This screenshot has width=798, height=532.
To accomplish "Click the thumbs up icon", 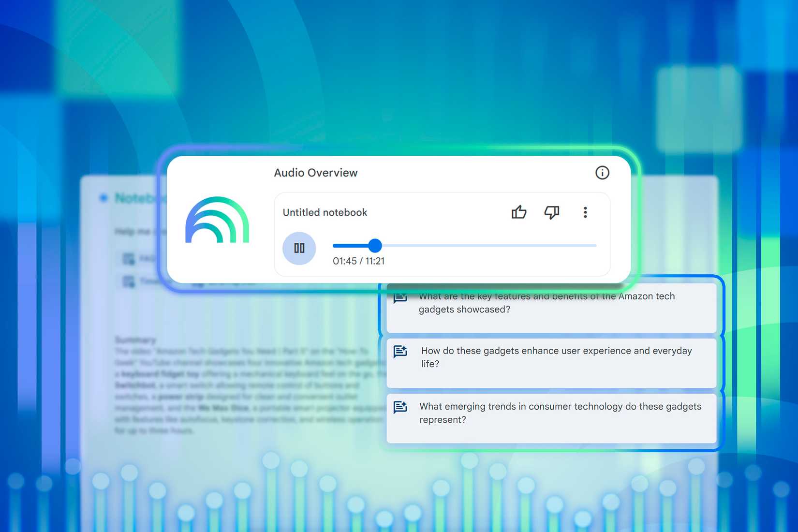I will click(519, 212).
